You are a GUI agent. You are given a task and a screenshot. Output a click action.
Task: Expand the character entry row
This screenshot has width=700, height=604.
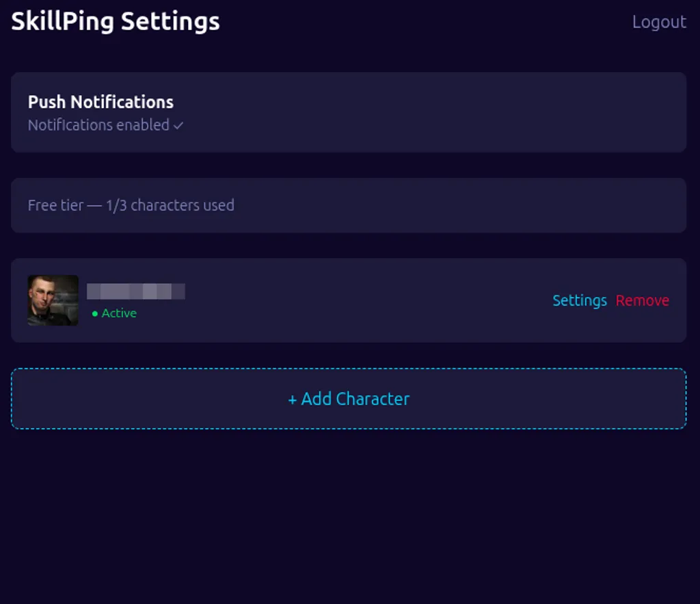click(x=349, y=300)
